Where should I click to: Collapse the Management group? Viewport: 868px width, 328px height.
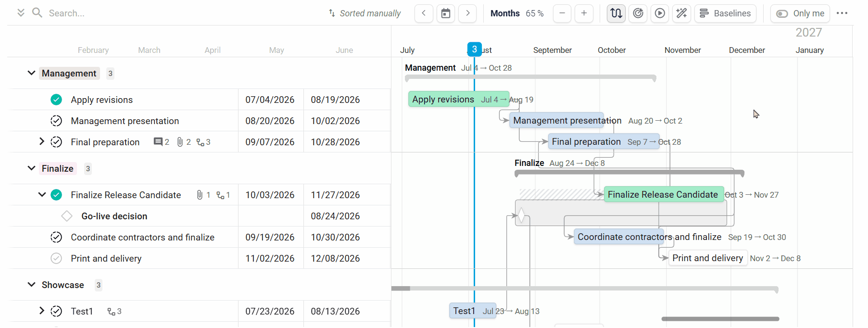31,73
